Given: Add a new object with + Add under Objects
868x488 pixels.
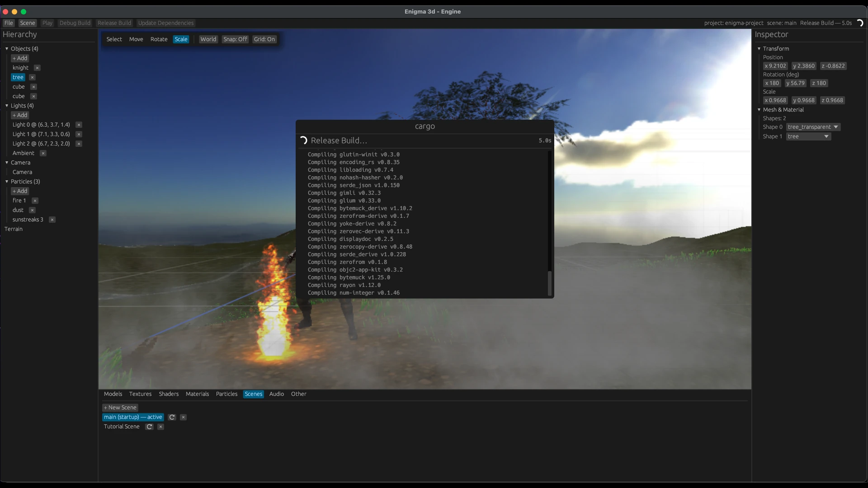Looking at the screenshot, I should tap(20, 58).
